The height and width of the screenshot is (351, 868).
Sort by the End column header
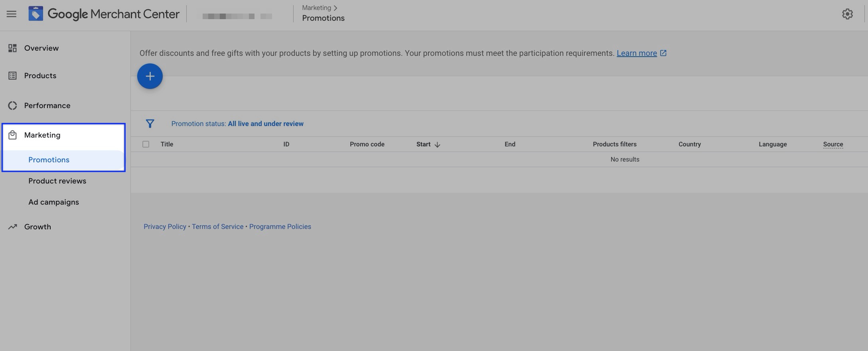click(x=510, y=144)
